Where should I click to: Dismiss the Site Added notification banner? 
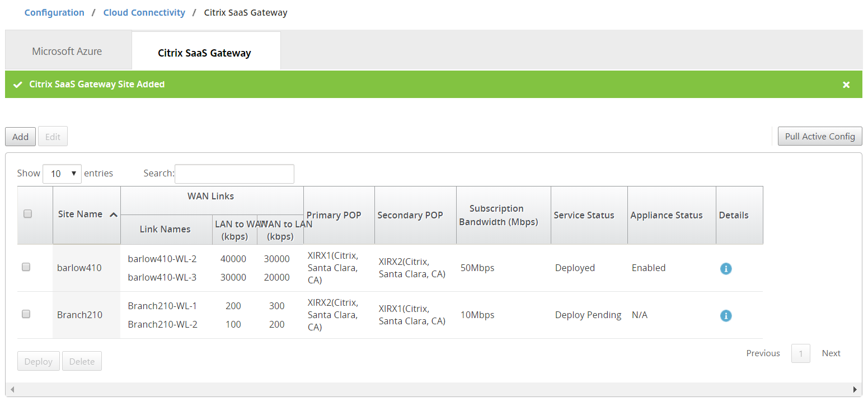pyautogui.click(x=846, y=85)
